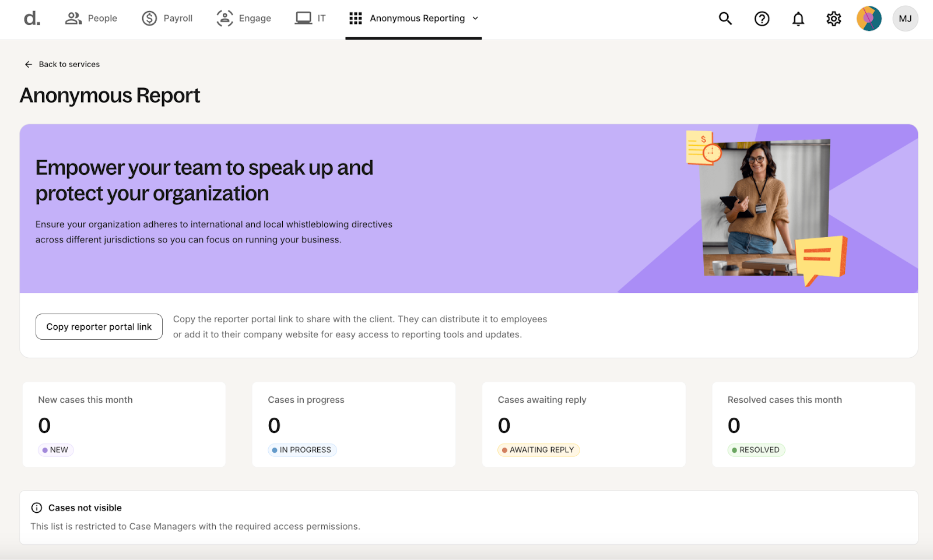Copy reporter portal link
The width and height of the screenshot is (933, 560).
pyautogui.click(x=99, y=327)
